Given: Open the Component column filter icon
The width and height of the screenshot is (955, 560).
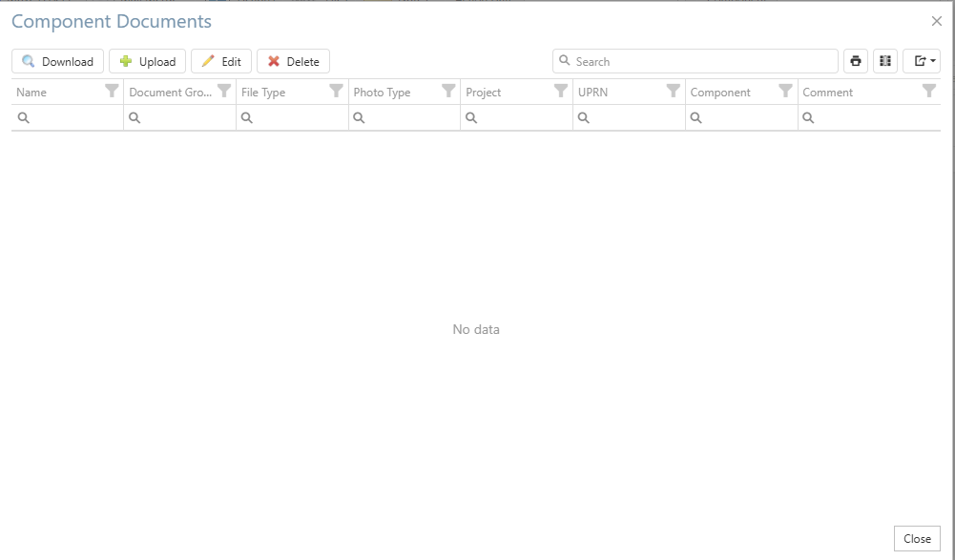Looking at the screenshot, I should click(785, 92).
